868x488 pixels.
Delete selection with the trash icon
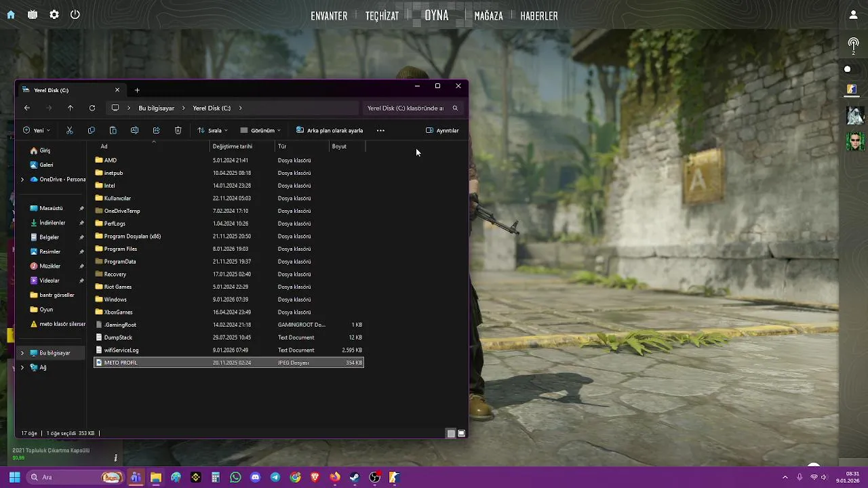coord(178,130)
